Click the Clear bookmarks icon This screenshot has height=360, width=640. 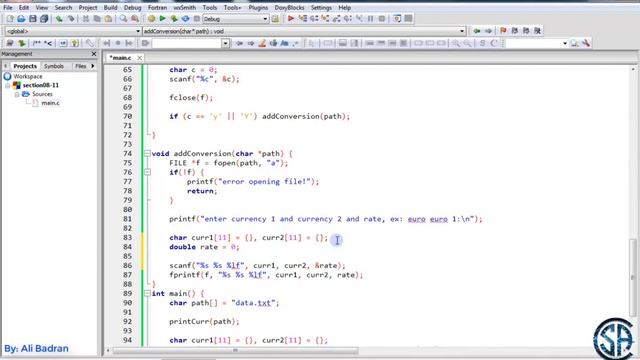coord(538,31)
